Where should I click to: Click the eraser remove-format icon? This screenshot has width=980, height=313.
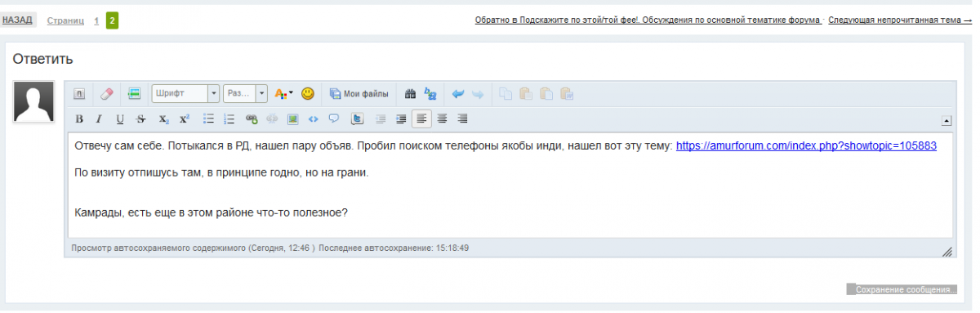pyautogui.click(x=107, y=94)
